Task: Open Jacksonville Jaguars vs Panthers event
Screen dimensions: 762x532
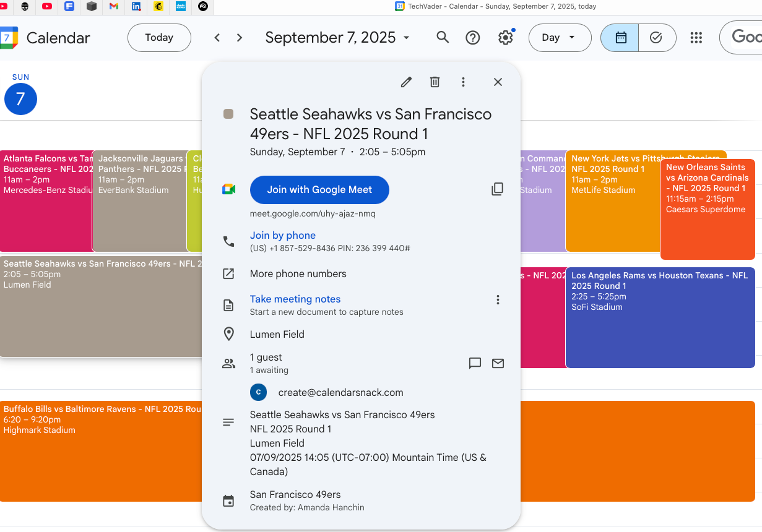Action: click(x=140, y=201)
